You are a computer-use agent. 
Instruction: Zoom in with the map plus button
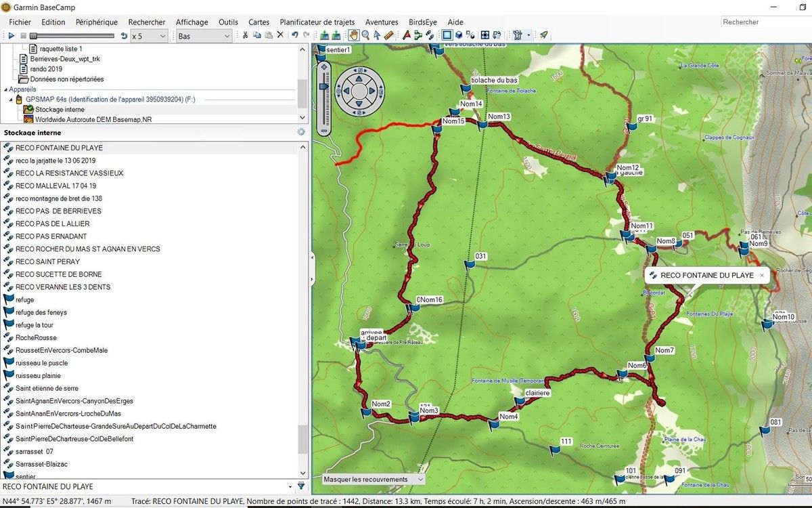point(323,68)
